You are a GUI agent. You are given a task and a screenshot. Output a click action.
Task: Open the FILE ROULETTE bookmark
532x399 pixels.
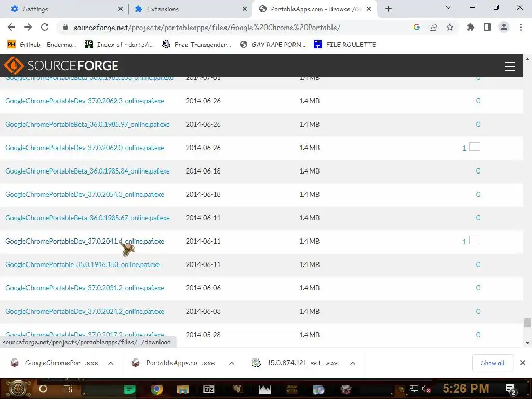[345, 45]
